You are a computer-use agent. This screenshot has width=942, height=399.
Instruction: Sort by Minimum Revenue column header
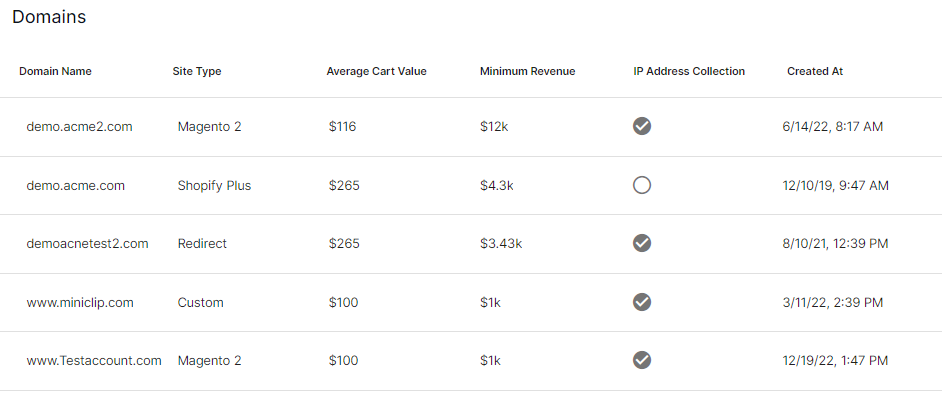coord(527,71)
